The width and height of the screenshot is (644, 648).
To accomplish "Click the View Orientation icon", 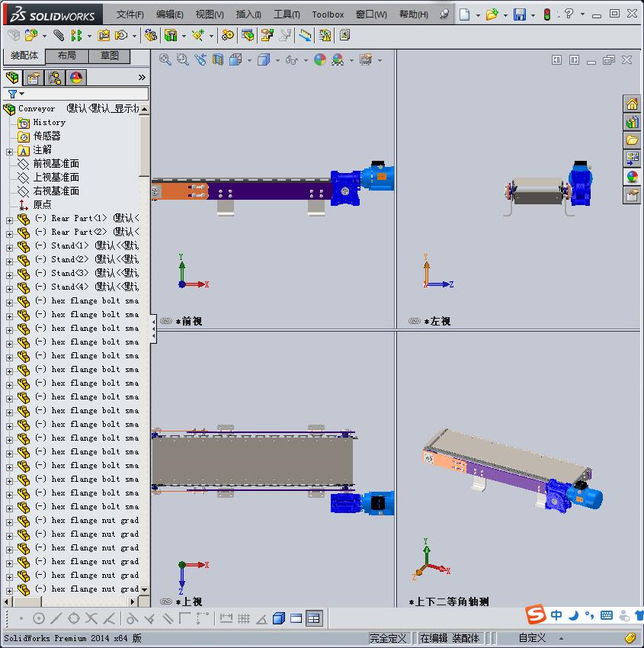I will (x=235, y=60).
